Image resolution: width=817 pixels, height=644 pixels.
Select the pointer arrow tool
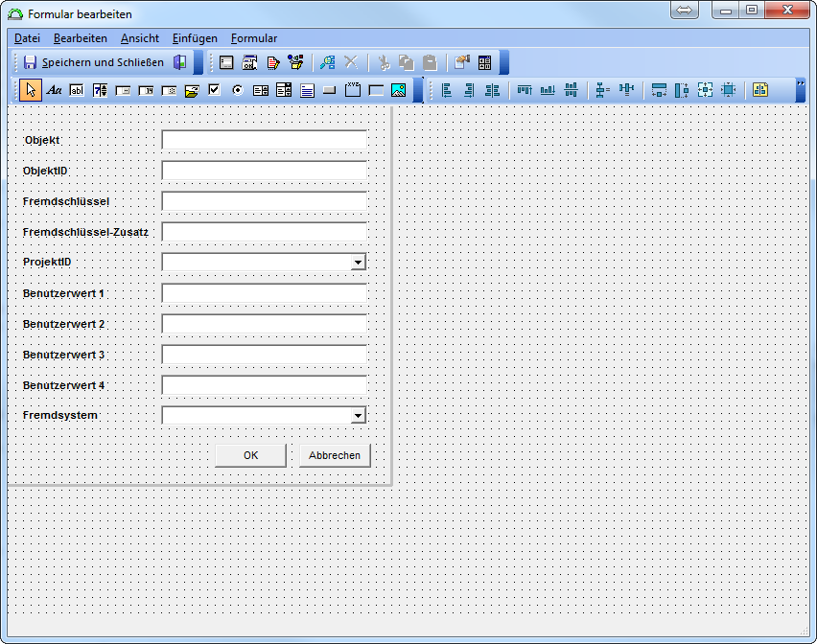31,90
